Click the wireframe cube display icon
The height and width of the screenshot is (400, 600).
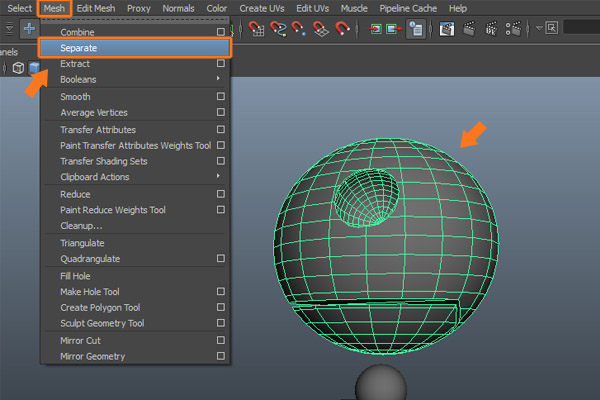click(x=18, y=68)
